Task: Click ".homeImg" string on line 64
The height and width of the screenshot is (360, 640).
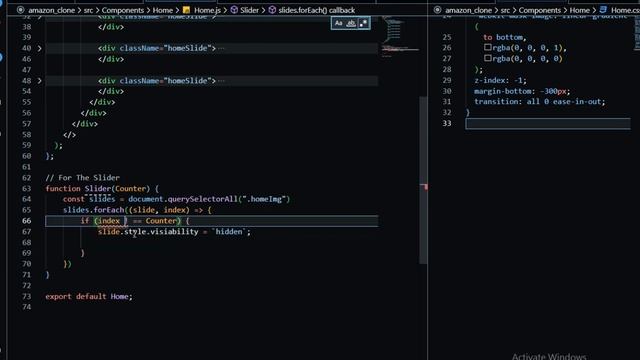Action: (264, 199)
